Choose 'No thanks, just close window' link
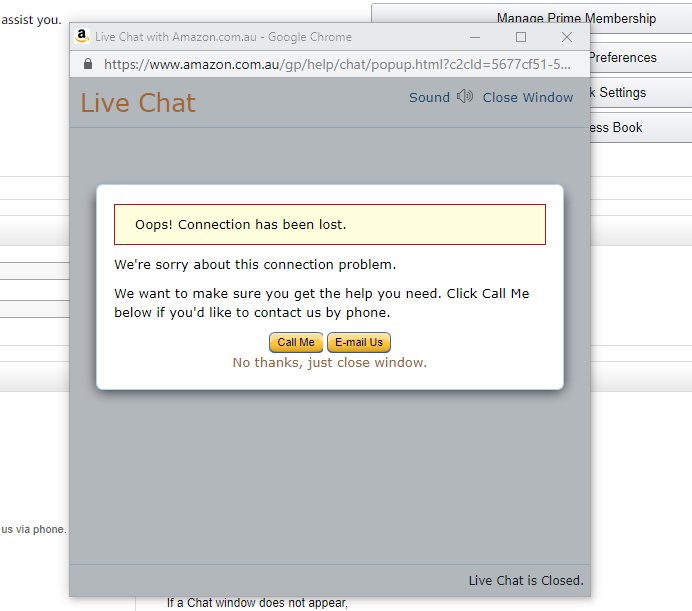This screenshot has height=611, width=692. pos(330,362)
